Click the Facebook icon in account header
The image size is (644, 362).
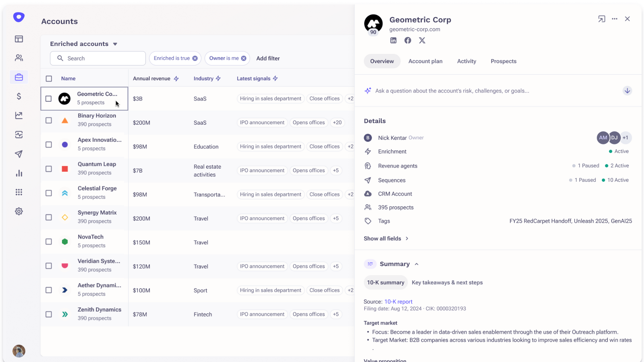pyautogui.click(x=408, y=41)
